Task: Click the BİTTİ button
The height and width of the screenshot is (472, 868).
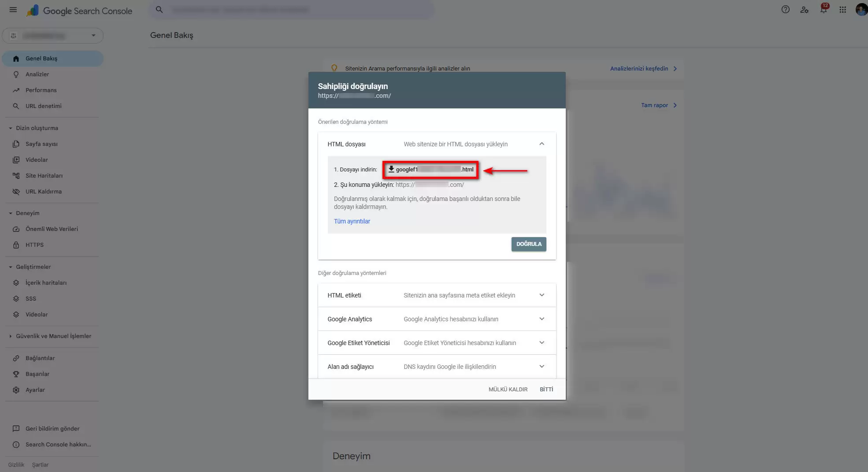Action: click(546, 390)
